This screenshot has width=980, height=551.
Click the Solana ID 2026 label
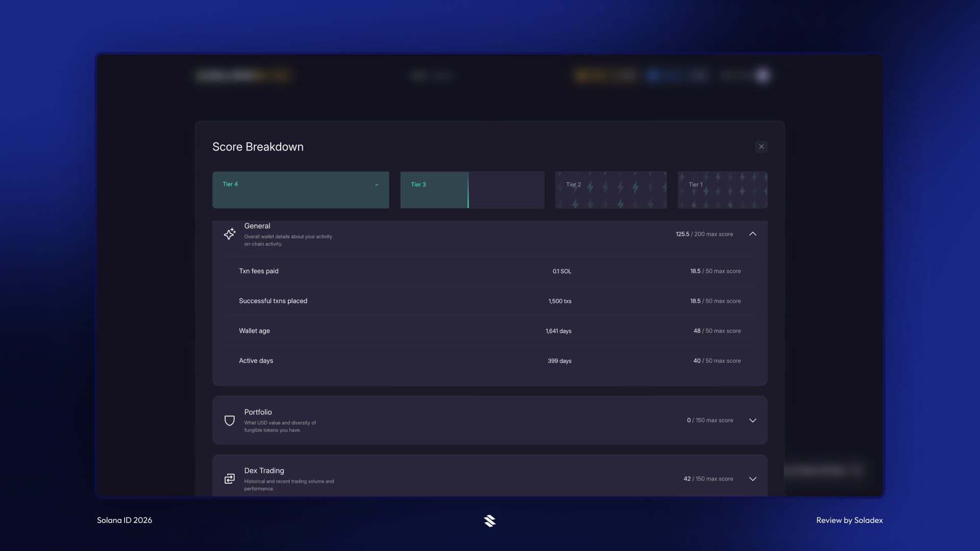pos(125,520)
